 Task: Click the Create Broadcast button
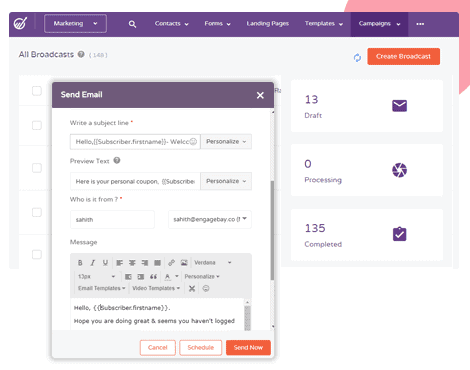tap(403, 56)
